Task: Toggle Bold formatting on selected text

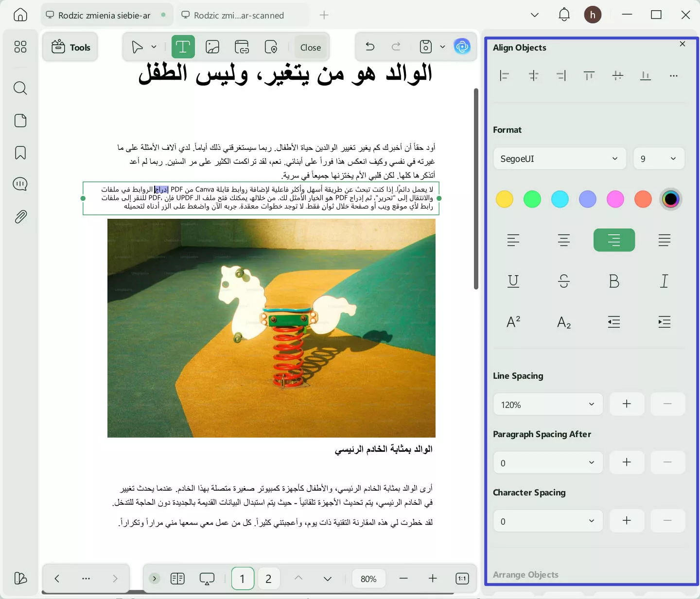Action: [614, 281]
